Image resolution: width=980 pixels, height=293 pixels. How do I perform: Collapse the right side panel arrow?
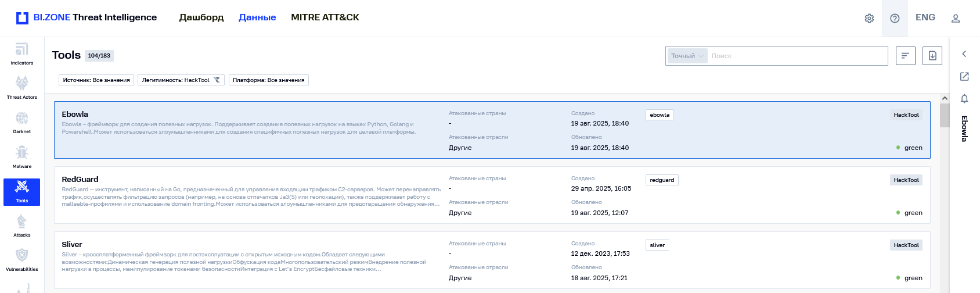(x=964, y=54)
